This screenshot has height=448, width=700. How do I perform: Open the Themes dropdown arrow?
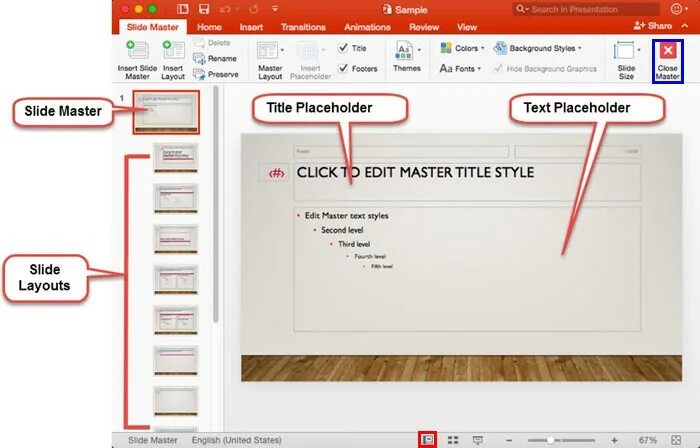tap(419, 50)
